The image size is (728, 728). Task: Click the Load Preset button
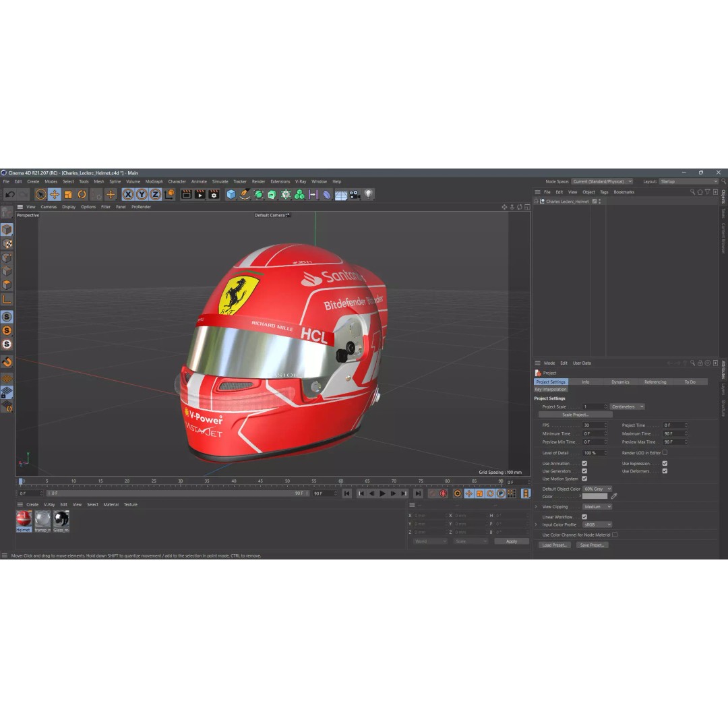point(555,545)
